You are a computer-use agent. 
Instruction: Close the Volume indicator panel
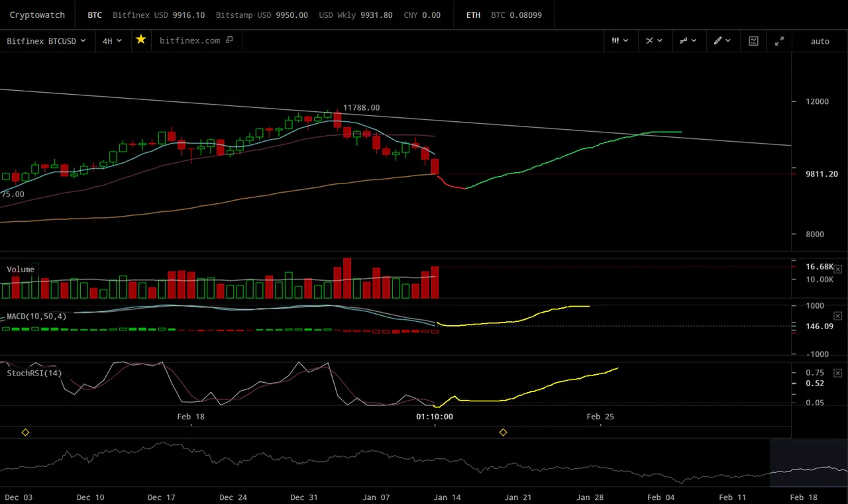coord(837,269)
